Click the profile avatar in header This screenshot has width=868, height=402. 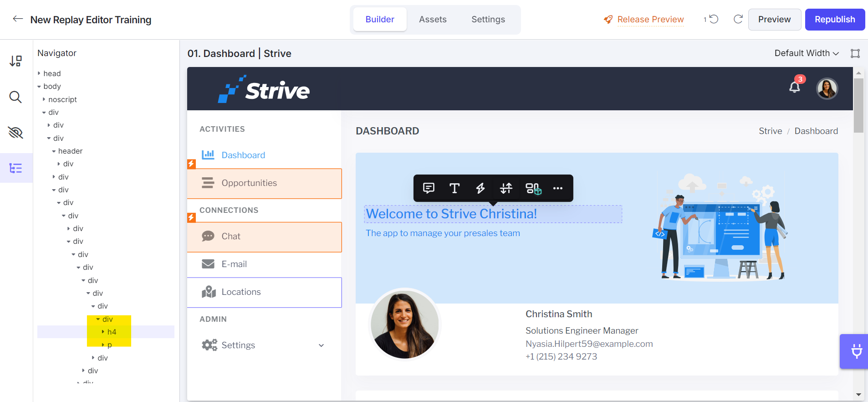click(x=827, y=88)
